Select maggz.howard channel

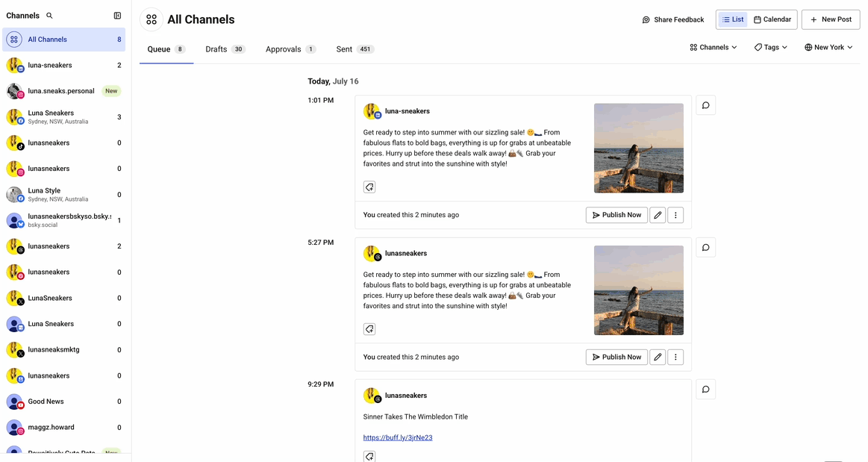(x=63, y=427)
